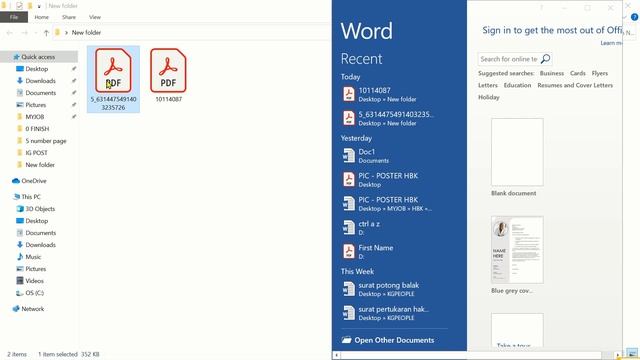The image size is (640, 360).
Task: Click Explorer help question mark icon
Action: [x=634, y=17]
